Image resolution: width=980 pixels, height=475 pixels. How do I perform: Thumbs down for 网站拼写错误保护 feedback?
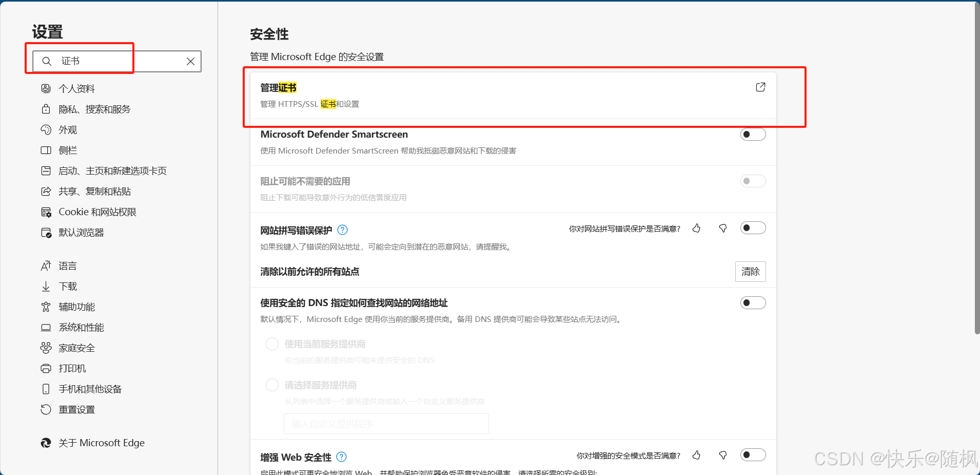(723, 229)
